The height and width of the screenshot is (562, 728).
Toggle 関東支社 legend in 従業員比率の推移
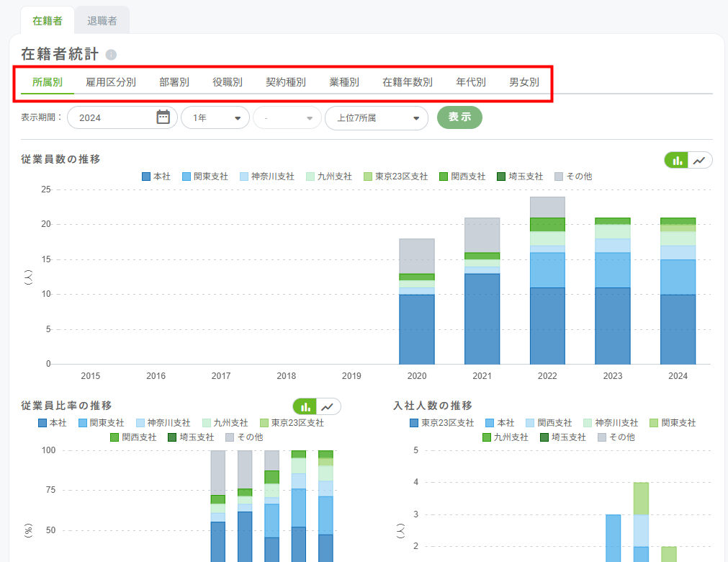point(102,423)
